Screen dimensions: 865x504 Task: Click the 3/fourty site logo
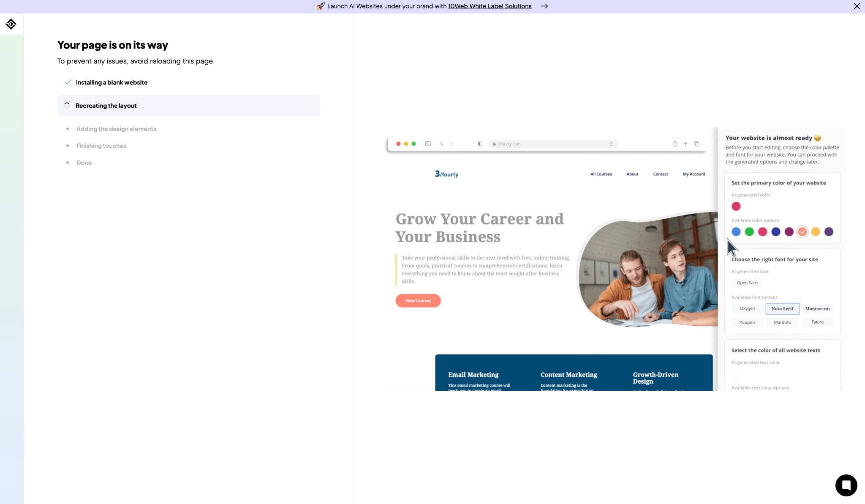(446, 174)
